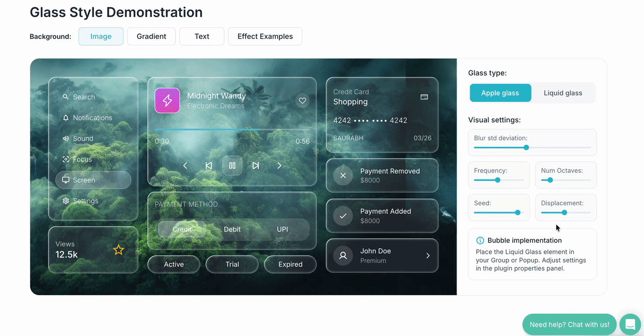Select Apple glass type

pyautogui.click(x=500, y=93)
